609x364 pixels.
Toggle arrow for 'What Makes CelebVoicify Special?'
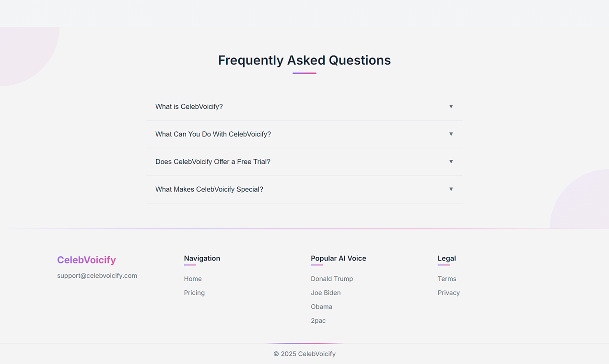451,189
